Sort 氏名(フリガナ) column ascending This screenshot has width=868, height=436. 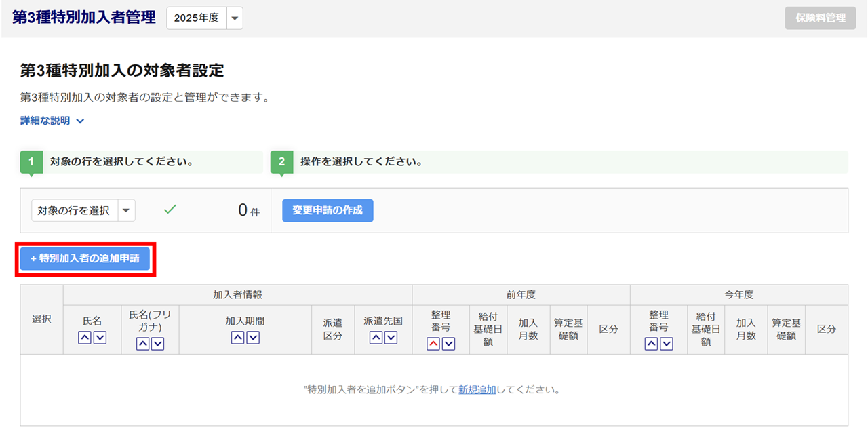pyautogui.click(x=143, y=344)
